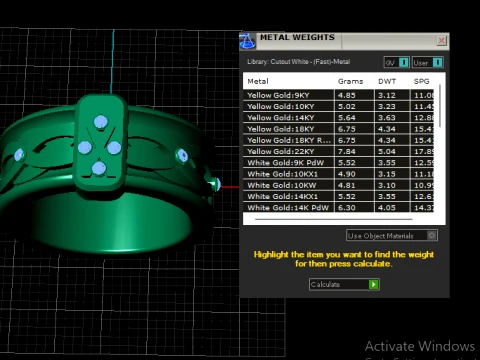Click the Metal column header
This screenshot has width=480, height=360.
(258, 81)
